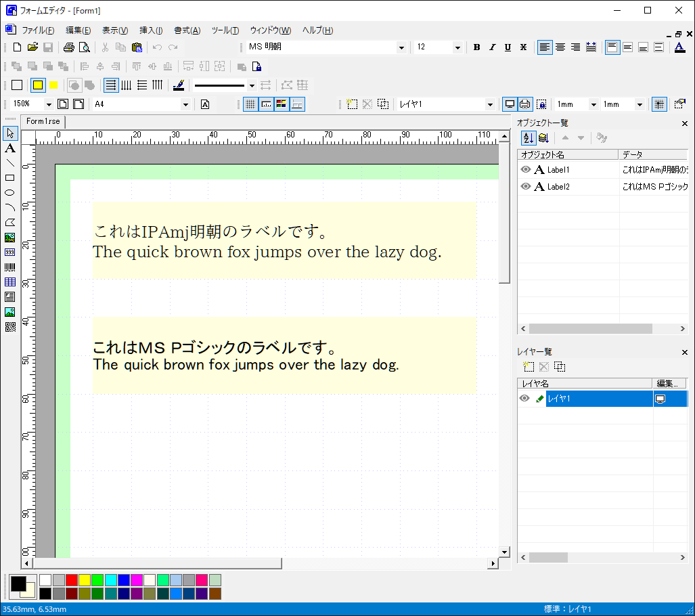The image size is (695, 616).
Task: Click the データ column header
Action: point(652,154)
